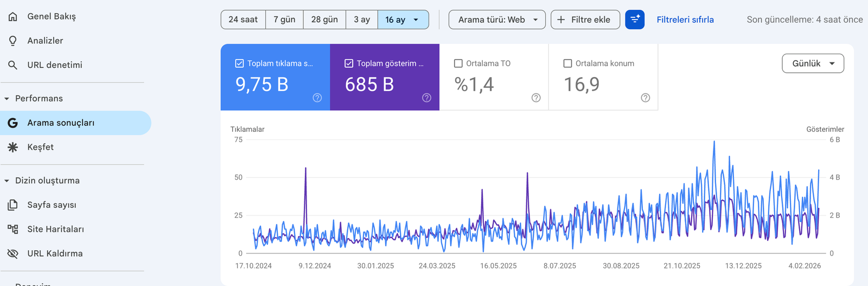Click the 685 B impressions value
This screenshot has height=286, width=868.
click(x=369, y=85)
